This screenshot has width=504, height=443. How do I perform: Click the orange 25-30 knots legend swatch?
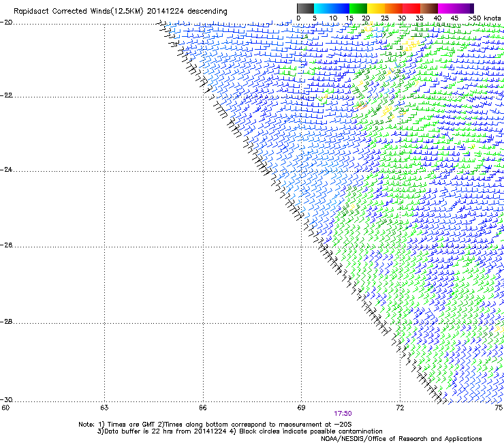[x=394, y=8]
